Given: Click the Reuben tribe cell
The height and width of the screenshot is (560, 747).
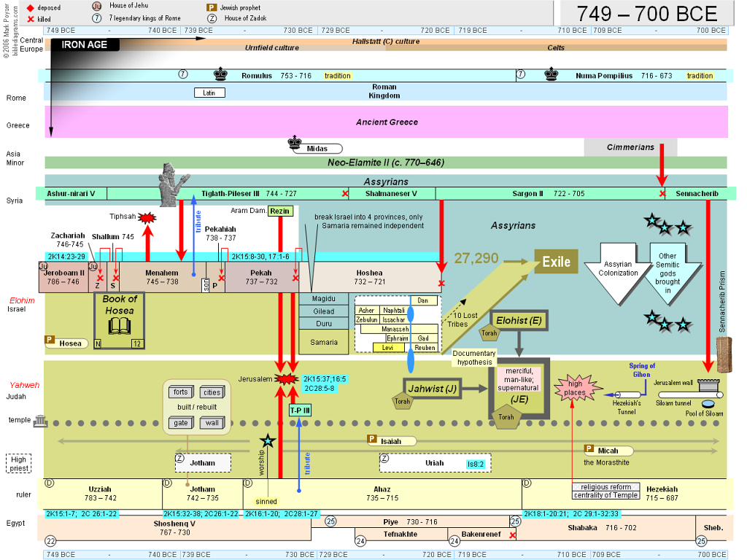Looking at the screenshot, I should (x=425, y=348).
